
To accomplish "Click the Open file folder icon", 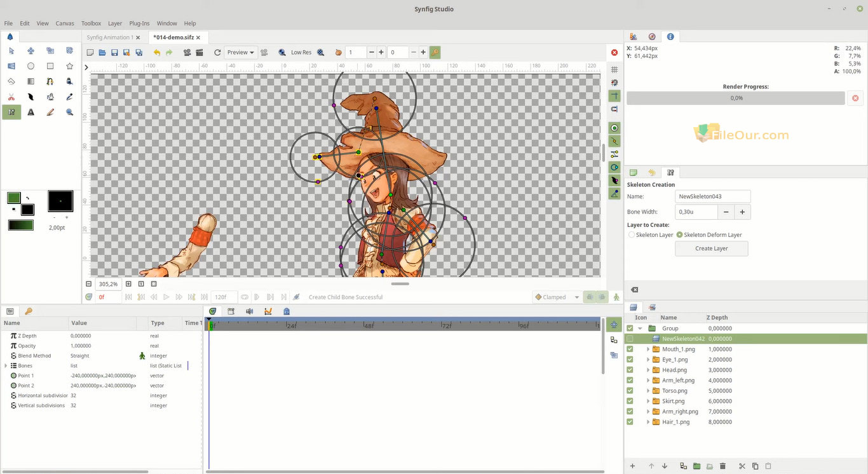I will [102, 53].
